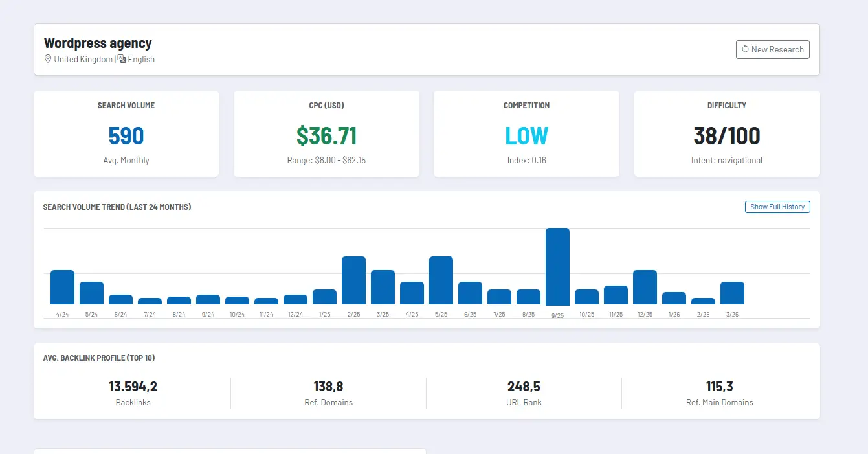Select the 10/24 bar in trend chart

click(x=237, y=301)
